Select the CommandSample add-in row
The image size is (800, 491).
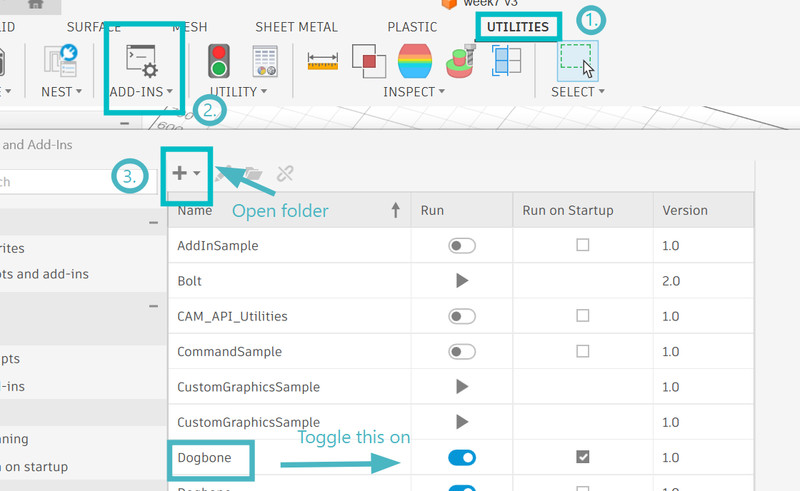point(230,352)
